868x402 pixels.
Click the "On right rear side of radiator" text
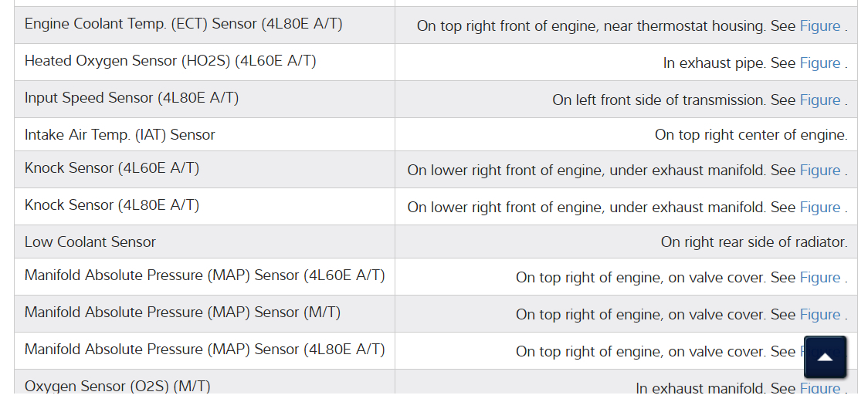coord(754,242)
